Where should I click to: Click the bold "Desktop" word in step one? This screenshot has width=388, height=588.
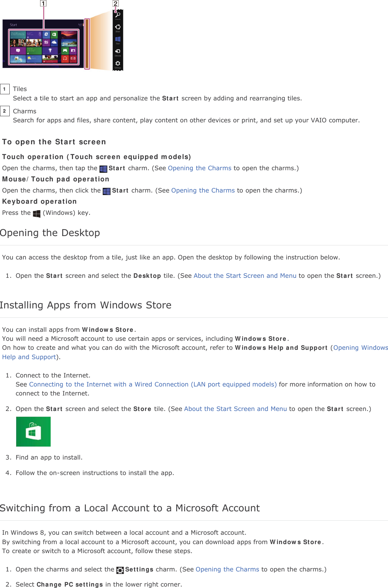(147, 276)
